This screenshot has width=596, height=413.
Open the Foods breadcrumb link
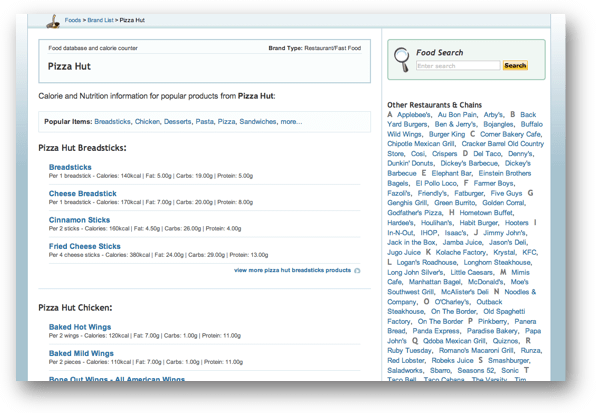[x=73, y=20]
